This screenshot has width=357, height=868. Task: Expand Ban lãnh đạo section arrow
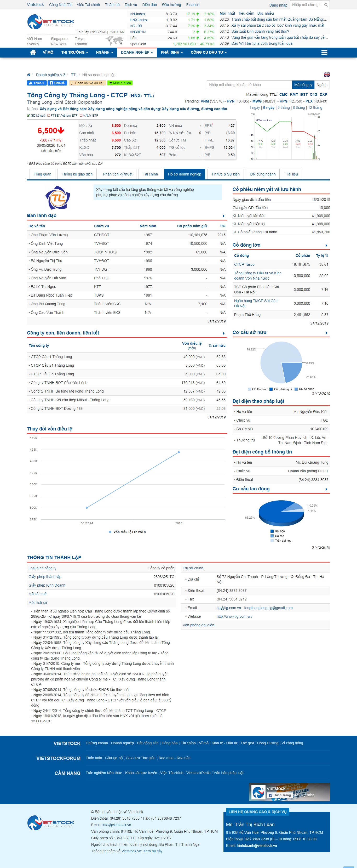(x=223, y=216)
